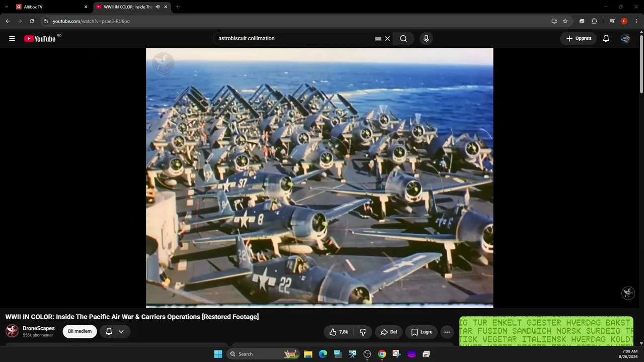
Task: Switch to Chrome on the taskbar
Action: point(382,354)
